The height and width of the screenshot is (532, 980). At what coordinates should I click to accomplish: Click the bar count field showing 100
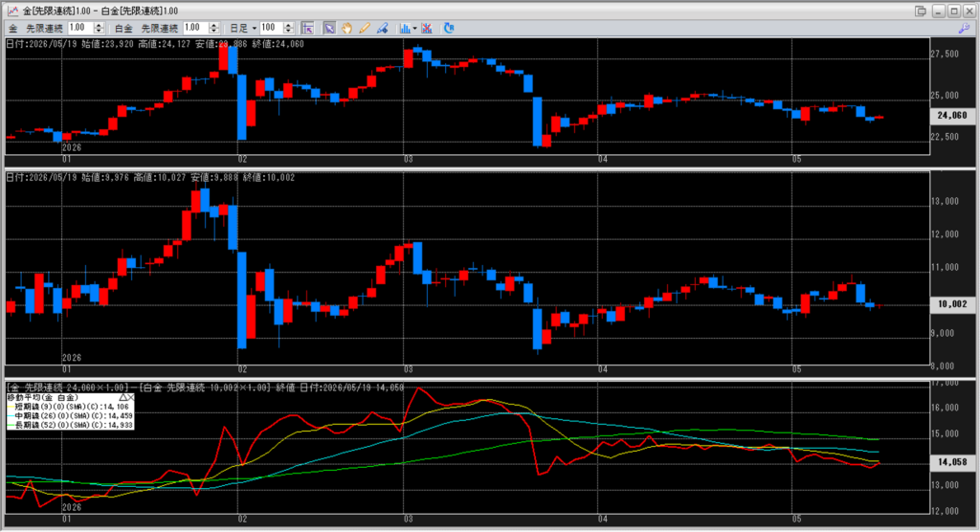[x=271, y=28]
